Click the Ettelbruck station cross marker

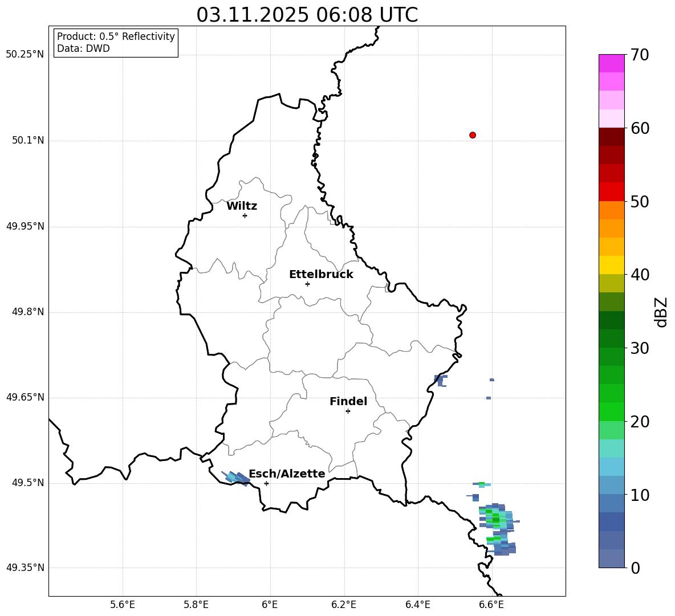[x=307, y=284]
